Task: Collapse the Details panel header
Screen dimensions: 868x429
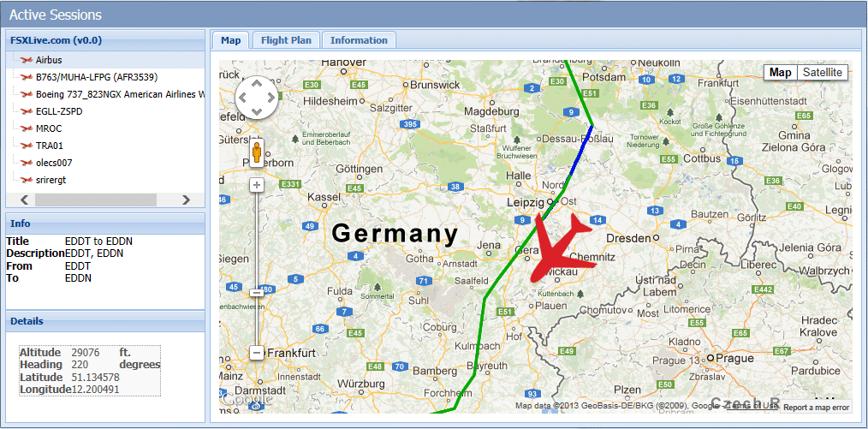Action: pyautogui.click(x=105, y=321)
